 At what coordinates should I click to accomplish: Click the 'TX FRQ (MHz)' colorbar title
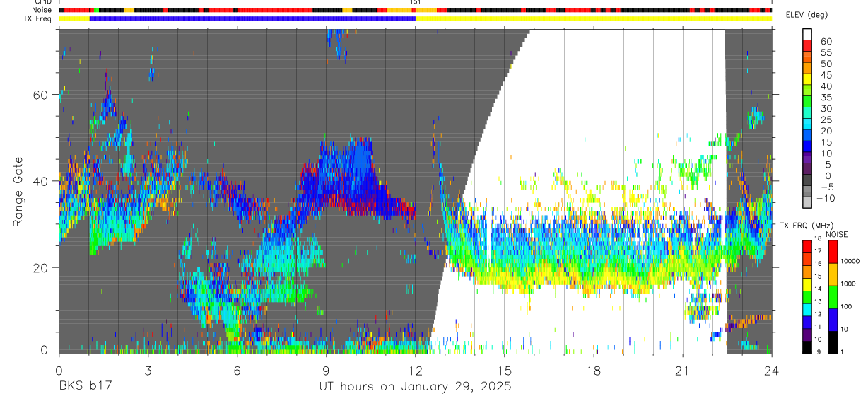pos(805,226)
